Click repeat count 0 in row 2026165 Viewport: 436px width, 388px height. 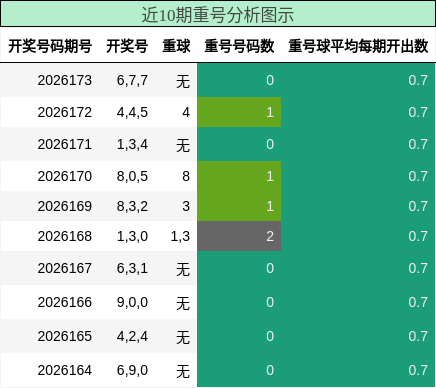pos(270,336)
